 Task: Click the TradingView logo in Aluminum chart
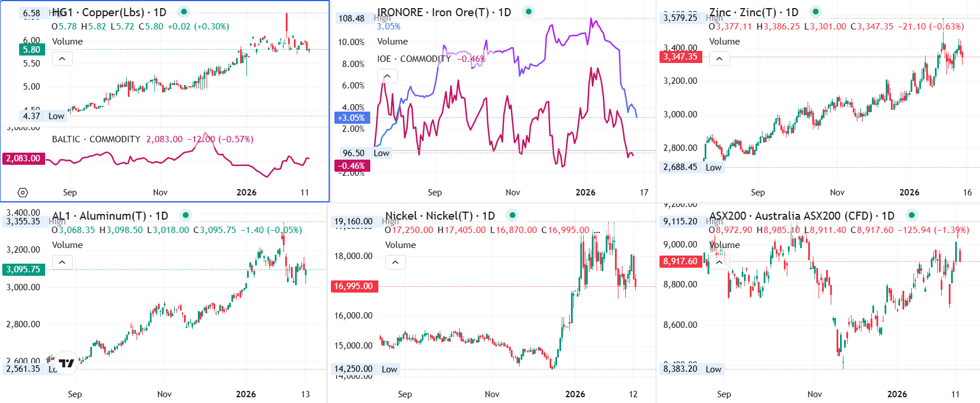point(67,363)
